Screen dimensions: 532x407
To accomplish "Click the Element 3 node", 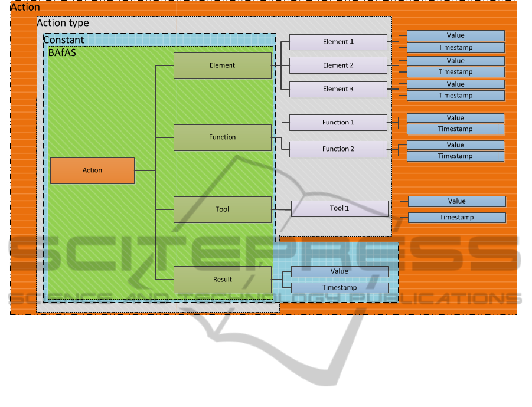I will (338, 89).
